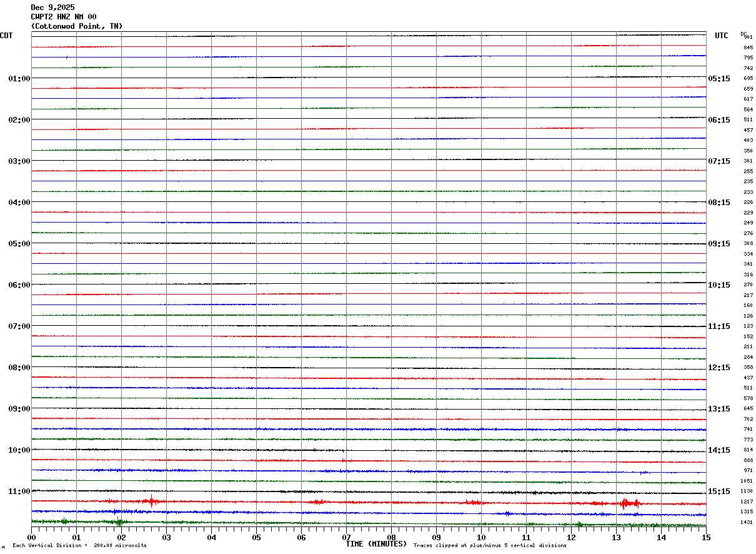This screenshot has width=756, height=554.
Task: Click the DC value '403'
Action: pyautogui.click(x=748, y=140)
